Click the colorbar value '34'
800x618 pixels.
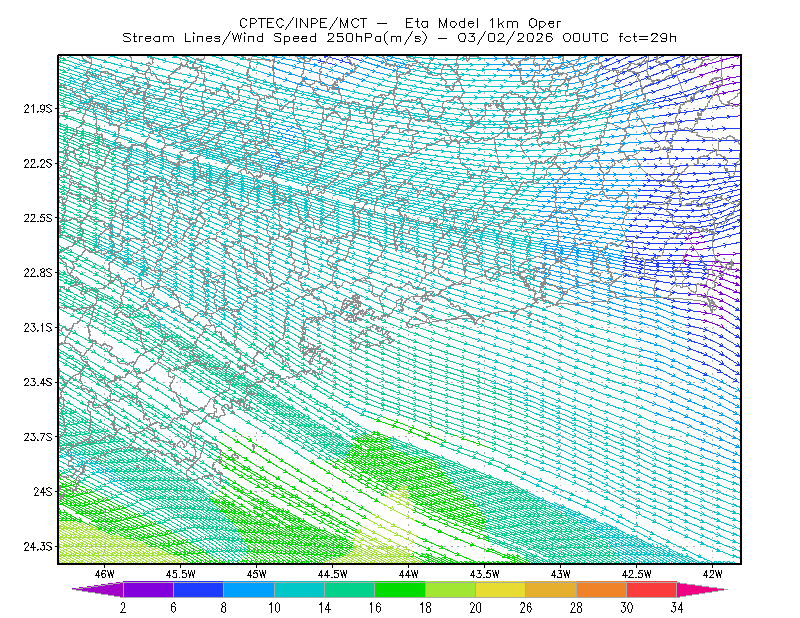click(x=677, y=608)
